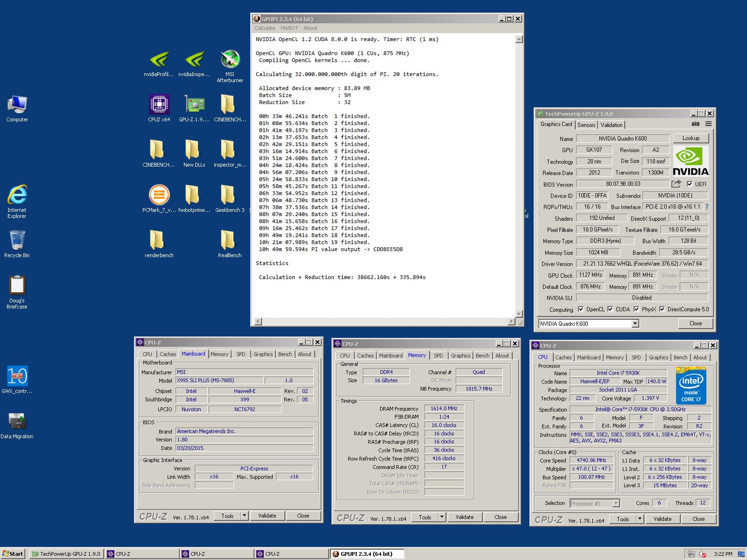The height and width of the screenshot is (560, 747).
Task: Toggle the CUDA computing checkbox
Action: coord(610,309)
